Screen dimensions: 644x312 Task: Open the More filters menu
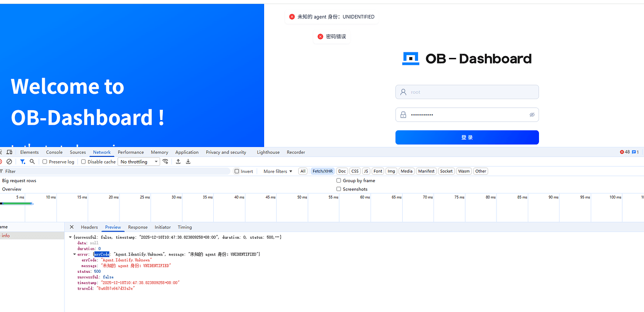tap(277, 171)
